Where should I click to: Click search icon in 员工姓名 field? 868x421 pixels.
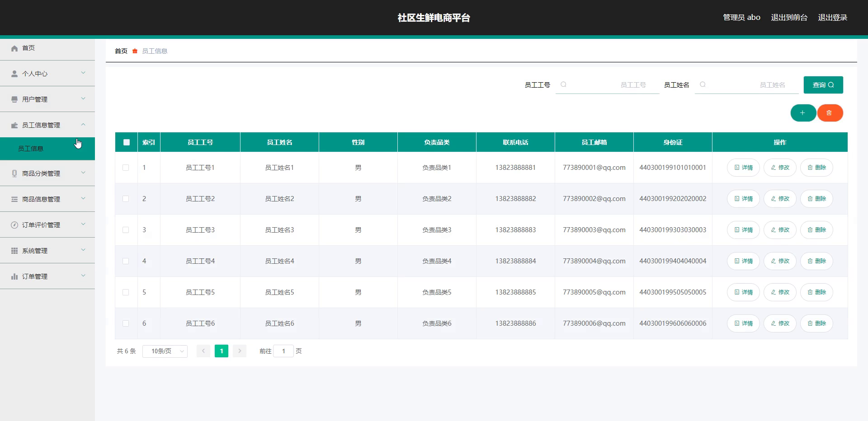point(703,84)
